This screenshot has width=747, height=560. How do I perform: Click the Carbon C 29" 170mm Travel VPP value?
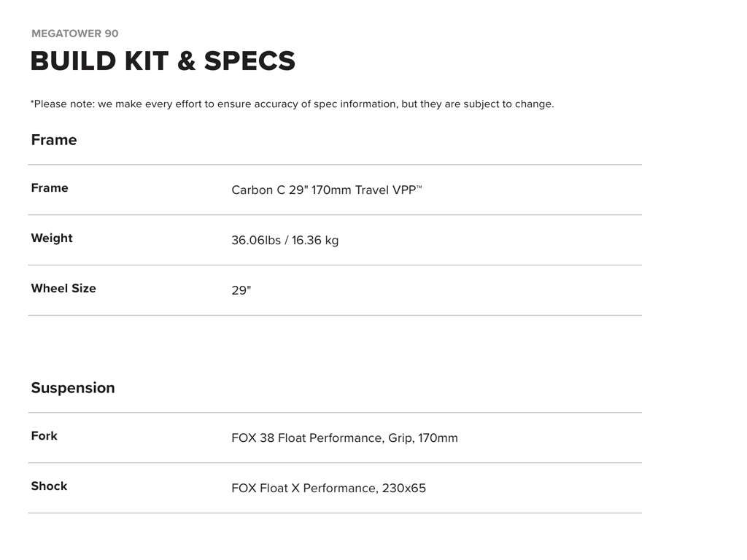(323, 190)
